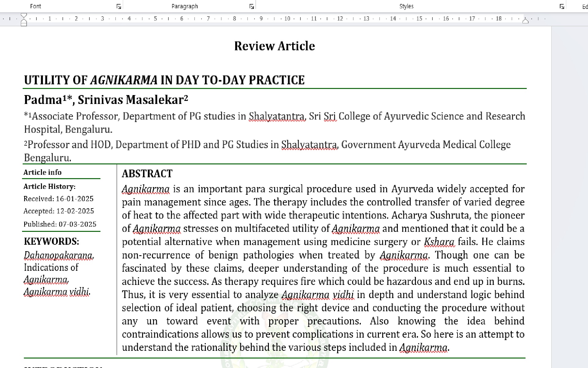
Task: Click the word 'Kshara' in abstract
Action: 439,242
